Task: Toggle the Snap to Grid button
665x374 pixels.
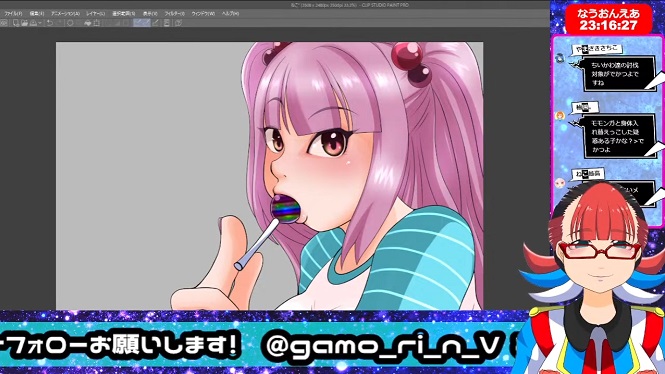Action: [x=156, y=23]
